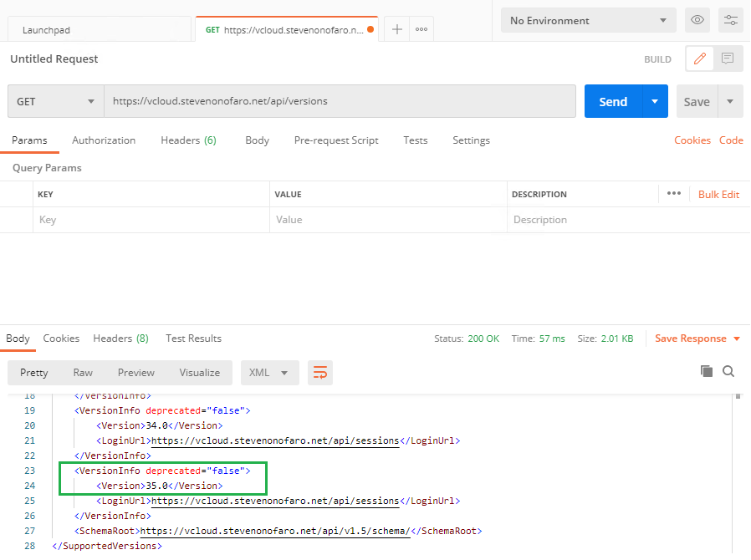
Task: Open the comments panel icon
Action: (x=728, y=59)
